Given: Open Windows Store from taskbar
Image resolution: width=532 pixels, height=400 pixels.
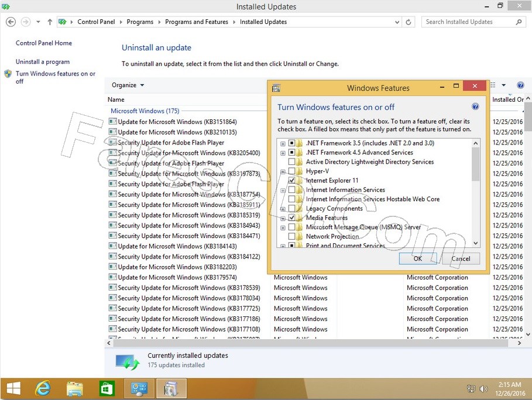Looking at the screenshot, I should (107, 389).
